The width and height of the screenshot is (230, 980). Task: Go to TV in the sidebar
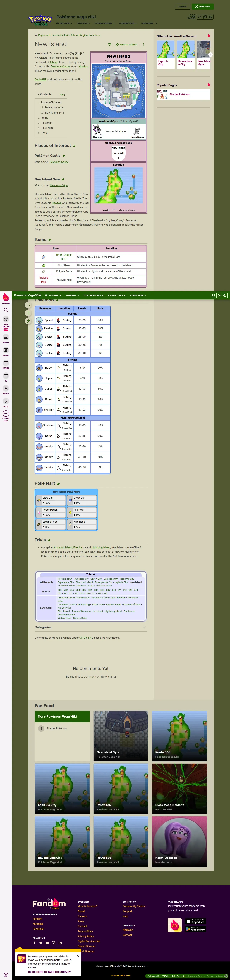pos(6,377)
